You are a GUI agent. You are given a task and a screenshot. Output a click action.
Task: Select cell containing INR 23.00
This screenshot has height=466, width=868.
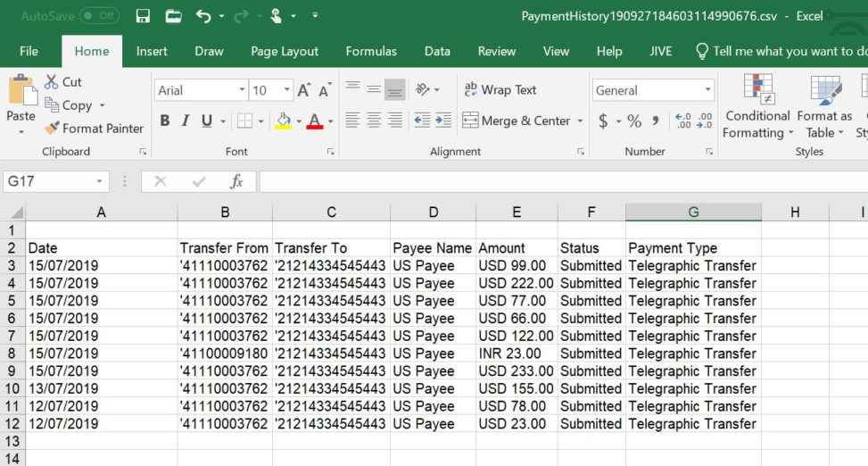tap(516, 354)
